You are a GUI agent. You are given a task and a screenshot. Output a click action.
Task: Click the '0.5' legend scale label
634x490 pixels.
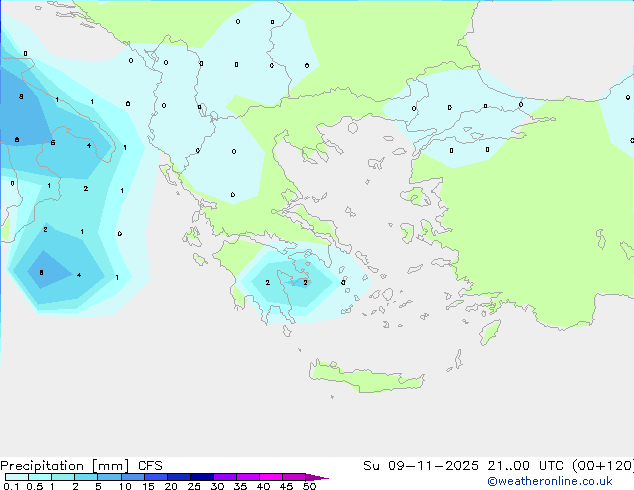click(x=34, y=486)
